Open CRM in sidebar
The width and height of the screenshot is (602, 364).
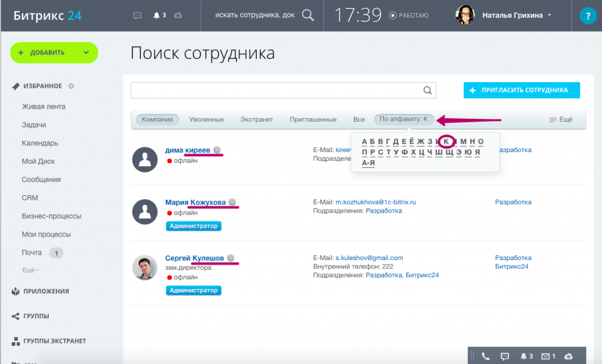pyautogui.click(x=29, y=198)
